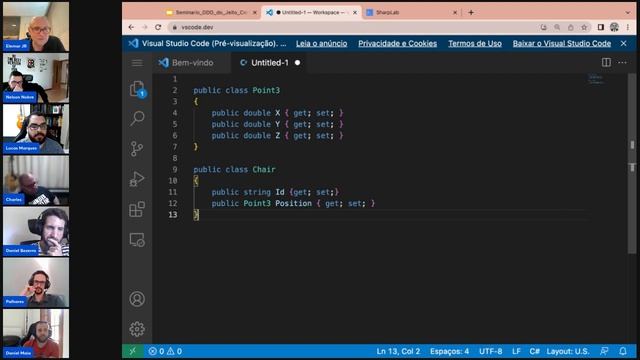Open the editor More Actions ellipsis
This screenshot has width=640, height=360.
[x=622, y=62]
